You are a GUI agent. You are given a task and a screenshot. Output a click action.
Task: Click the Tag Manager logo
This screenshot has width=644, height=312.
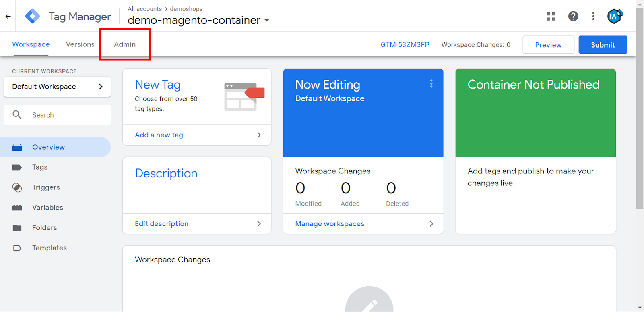pyautogui.click(x=32, y=17)
